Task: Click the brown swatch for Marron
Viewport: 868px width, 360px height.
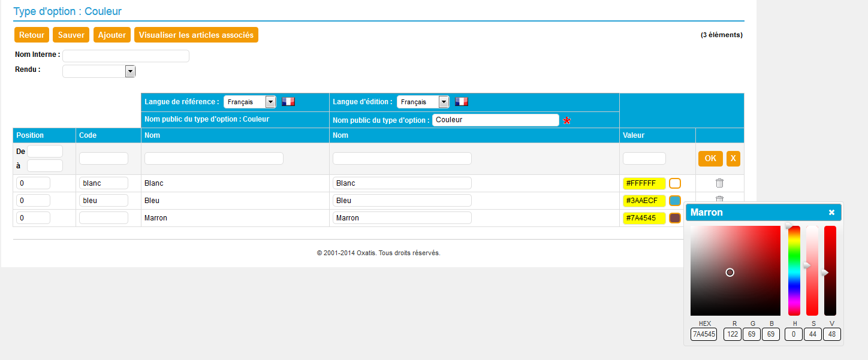Action: coord(675,218)
